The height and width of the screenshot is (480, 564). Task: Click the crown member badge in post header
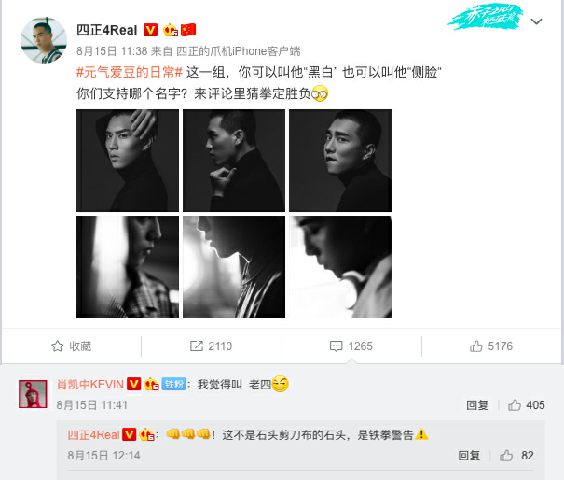(x=170, y=30)
